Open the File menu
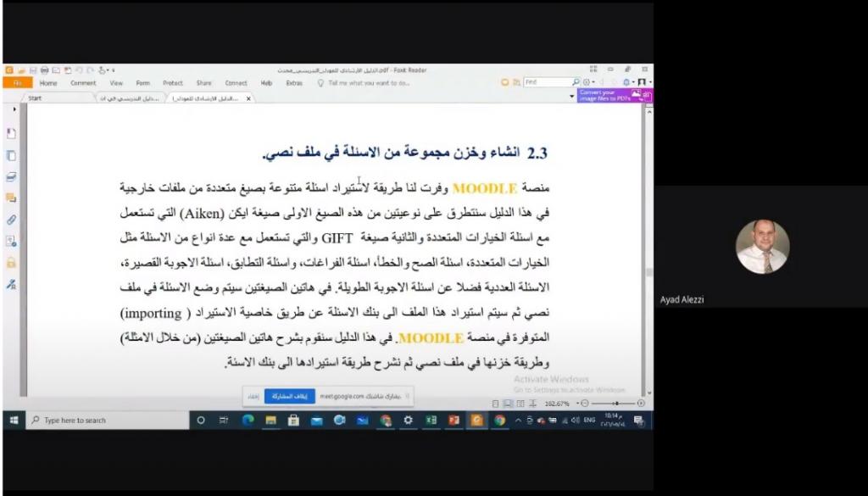 [x=17, y=83]
